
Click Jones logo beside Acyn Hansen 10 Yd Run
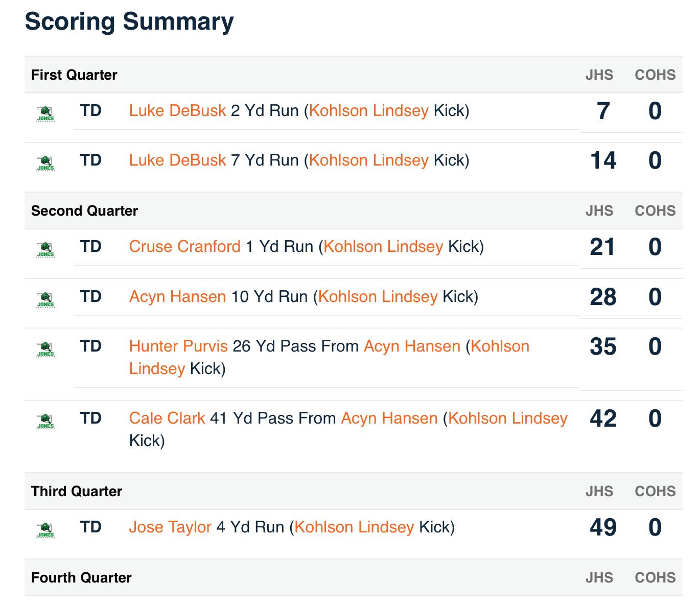point(45,299)
